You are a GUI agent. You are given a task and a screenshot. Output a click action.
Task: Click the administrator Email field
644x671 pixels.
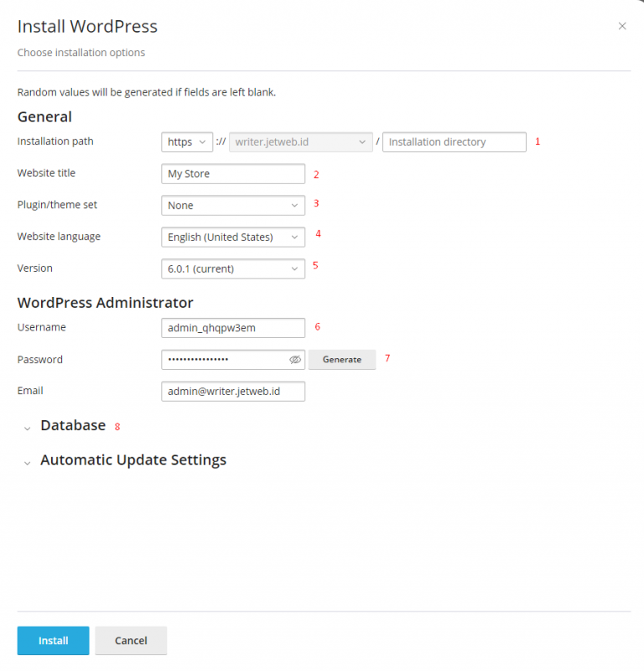(233, 391)
